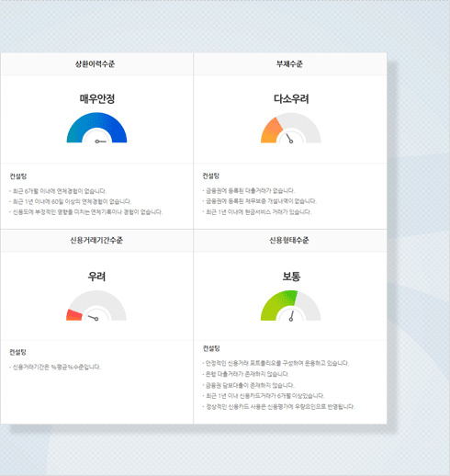
Task: Select the 매우안정 status label
Action: pyautogui.click(x=97, y=99)
